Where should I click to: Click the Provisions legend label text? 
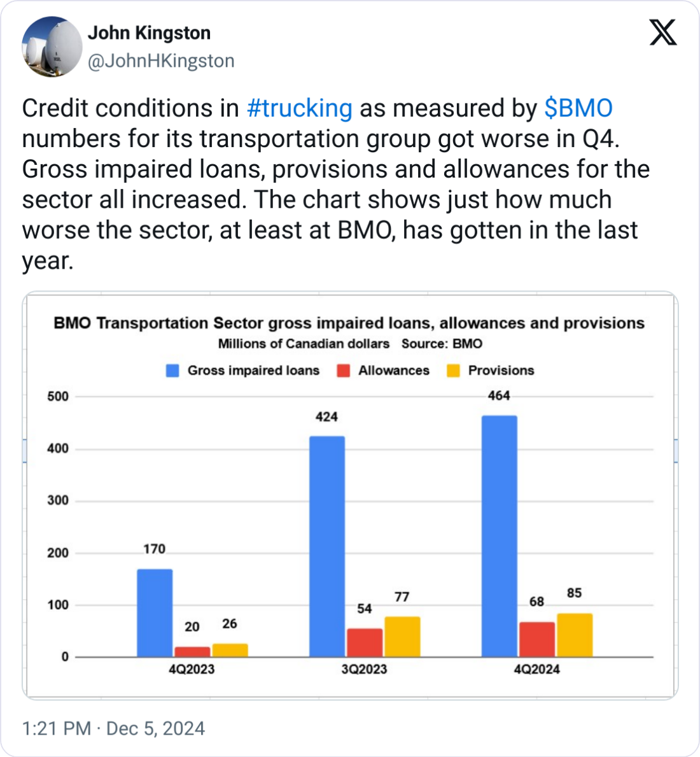(501, 371)
